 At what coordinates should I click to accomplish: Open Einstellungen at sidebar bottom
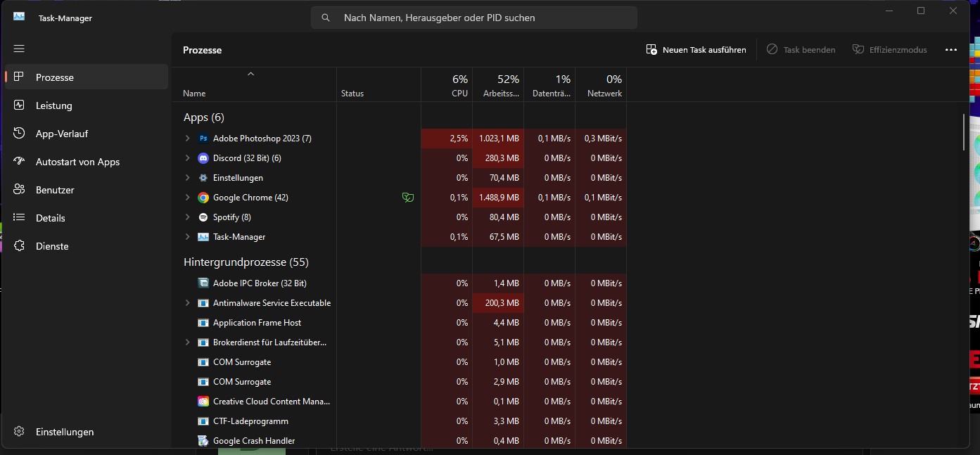87,432
